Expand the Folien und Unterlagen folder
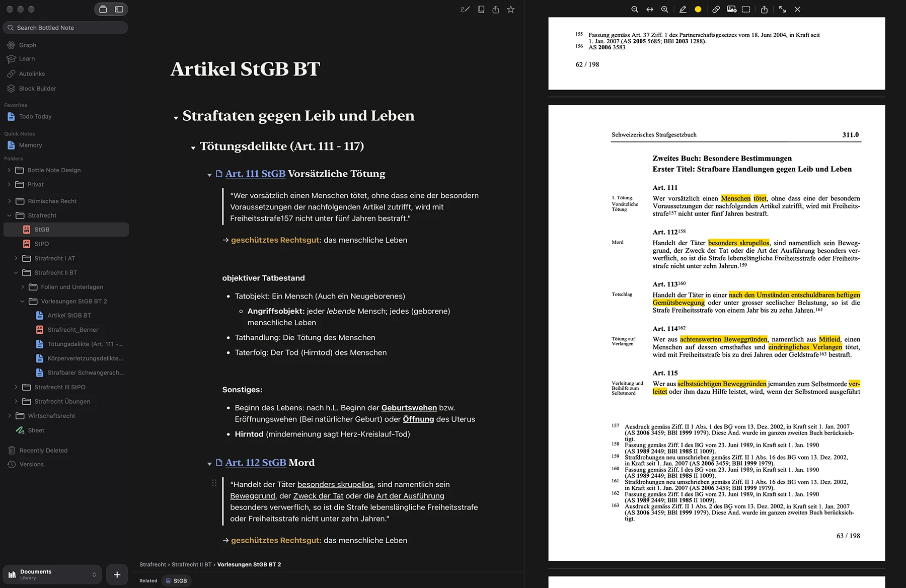Image resolution: width=906 pixels, height=588 pixels. [x=22, y=287]
